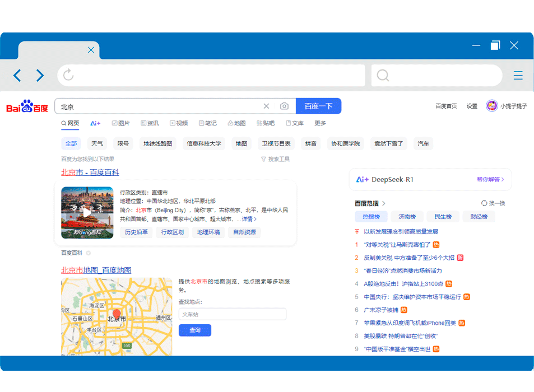Select the 汽车 filter chip
Image resolution: width=534 pixels, height=392 pixels.
tap(423, 143)
